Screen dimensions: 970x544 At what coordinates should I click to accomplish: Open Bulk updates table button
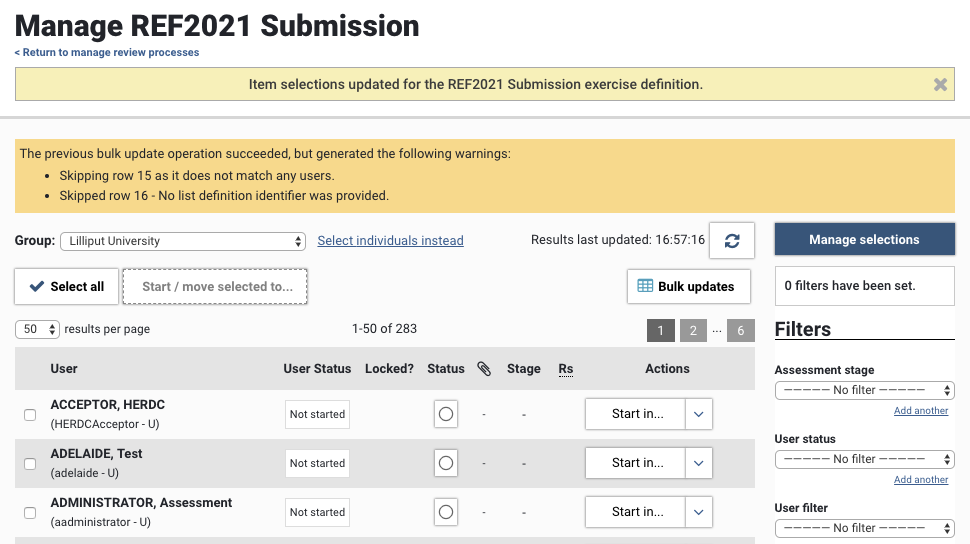(x=687, y=286)
